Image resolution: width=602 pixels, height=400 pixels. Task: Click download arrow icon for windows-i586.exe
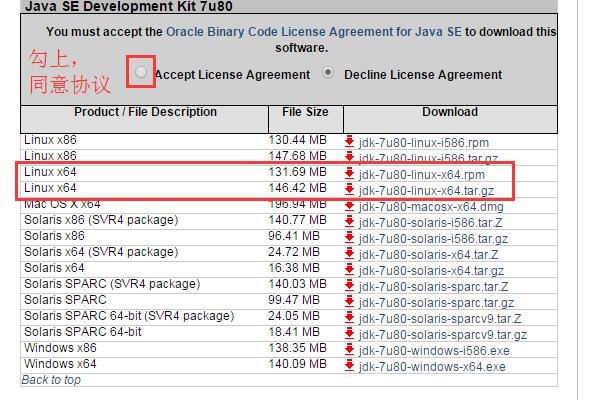tap(349, 349)
